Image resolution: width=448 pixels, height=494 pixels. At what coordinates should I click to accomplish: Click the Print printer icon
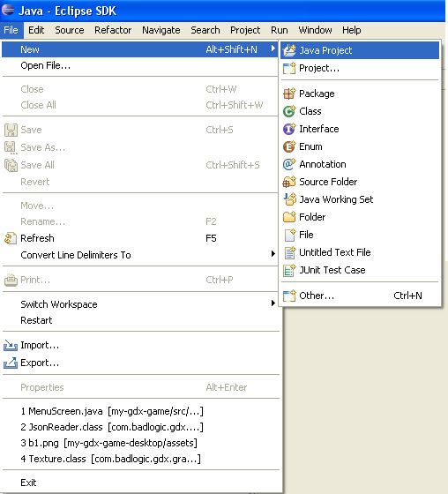11,280
